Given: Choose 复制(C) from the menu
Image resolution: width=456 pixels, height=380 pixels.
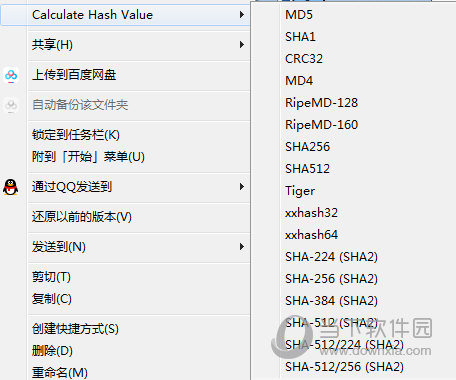Looking at the screenshot, I should 125,299.
